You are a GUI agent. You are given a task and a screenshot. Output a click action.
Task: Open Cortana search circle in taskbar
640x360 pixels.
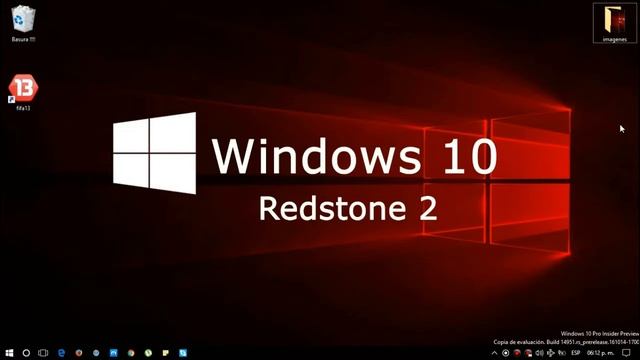pyautogui.click(x=26, y=353)
